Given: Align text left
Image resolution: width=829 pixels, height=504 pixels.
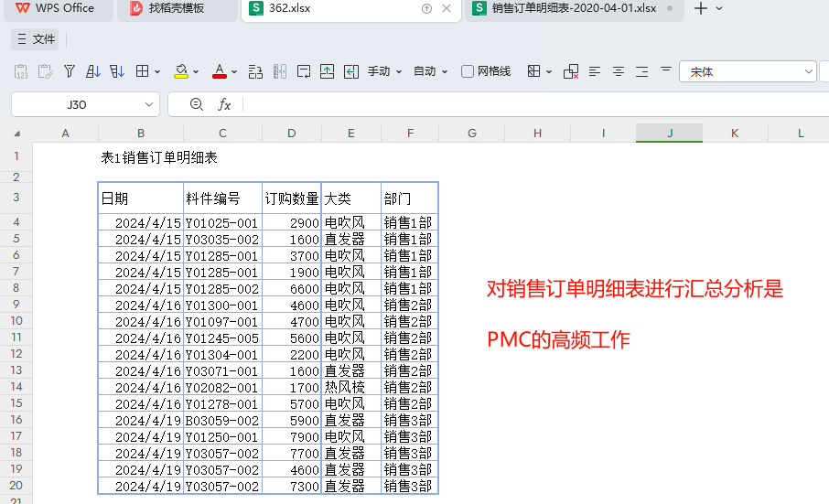Looking at the screenshot, I should pos(595,71).
